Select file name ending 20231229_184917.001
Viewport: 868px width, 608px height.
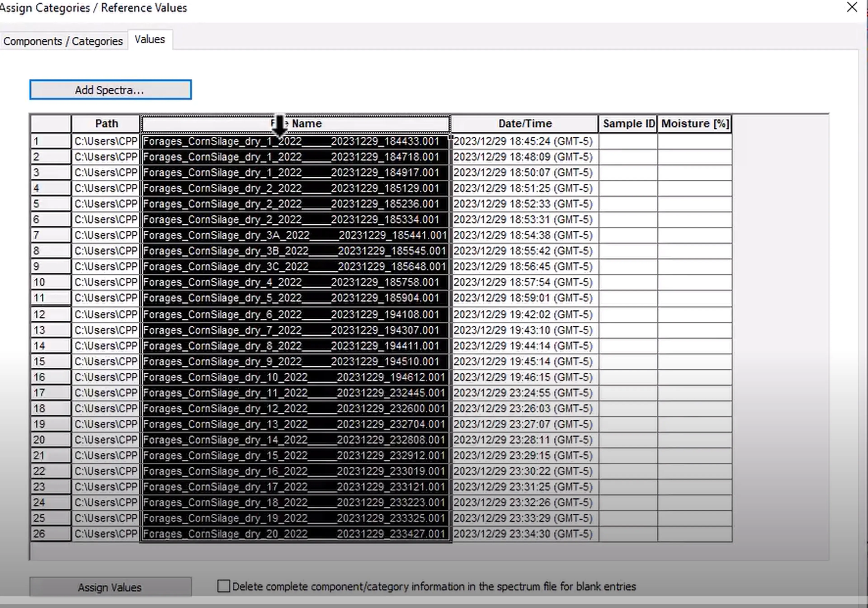296,173
